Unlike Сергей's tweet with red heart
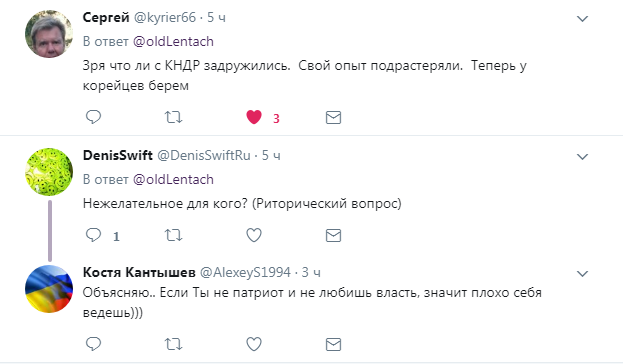 [254, 117]
